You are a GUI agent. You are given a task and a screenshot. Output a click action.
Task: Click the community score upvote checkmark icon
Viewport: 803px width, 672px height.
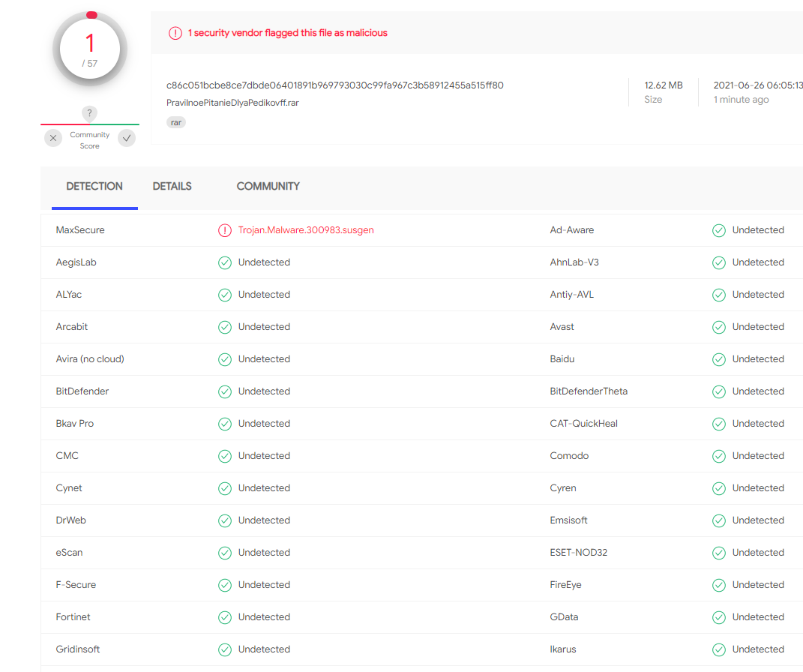pos(127,138)
